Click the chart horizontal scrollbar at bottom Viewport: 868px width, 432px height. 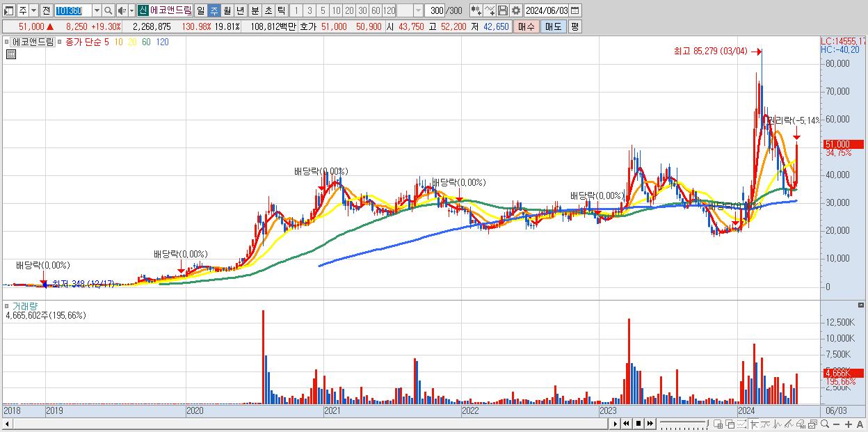(x=306, y=424)
